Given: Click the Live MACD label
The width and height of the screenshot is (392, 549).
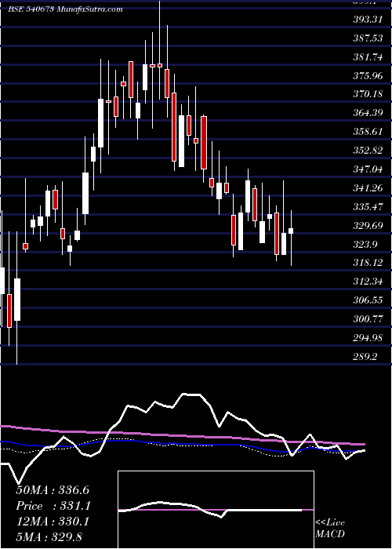Looking at the screenshot, I should tap(330, 529).
